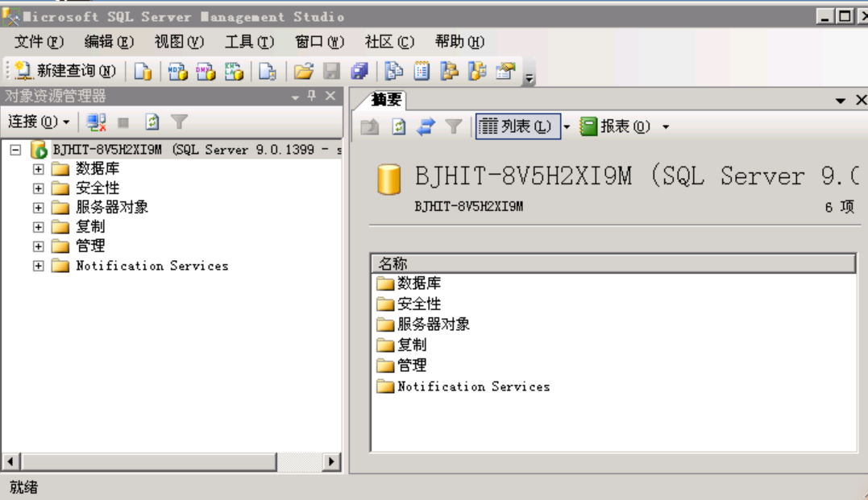Collapse the BJHIT-8V5H2XI9M server node
The image size is (868, 500).
coord(15,150)
